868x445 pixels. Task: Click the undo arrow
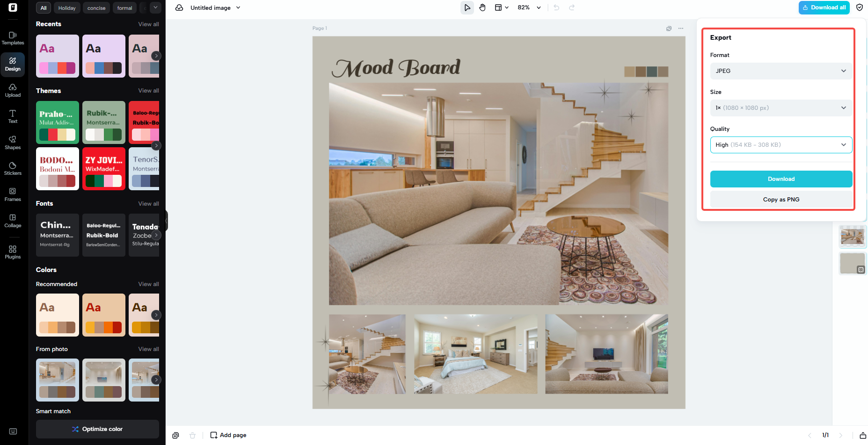556,7
